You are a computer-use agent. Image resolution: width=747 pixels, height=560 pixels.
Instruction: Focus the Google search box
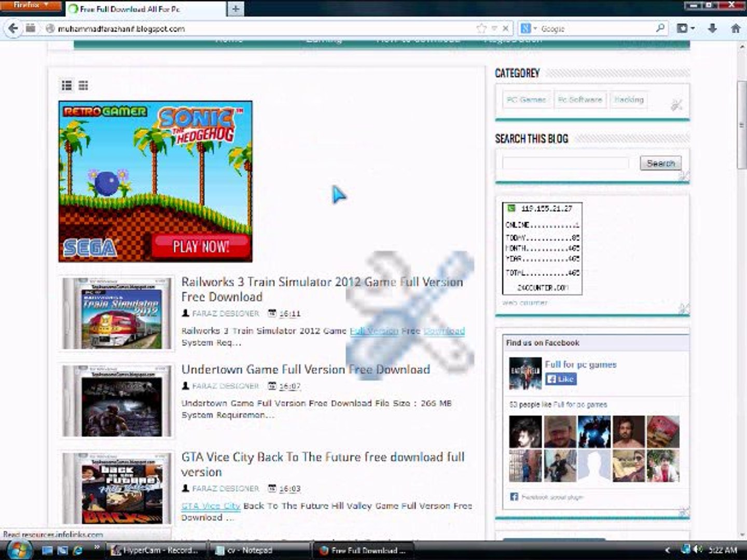click(597, 29)
